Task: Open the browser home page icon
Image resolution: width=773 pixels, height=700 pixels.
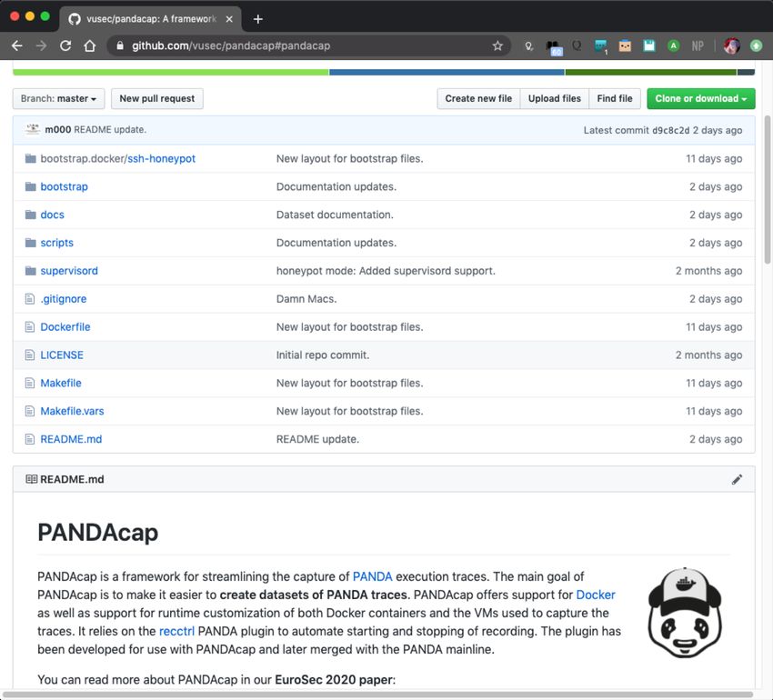Action: coord(90,45)
